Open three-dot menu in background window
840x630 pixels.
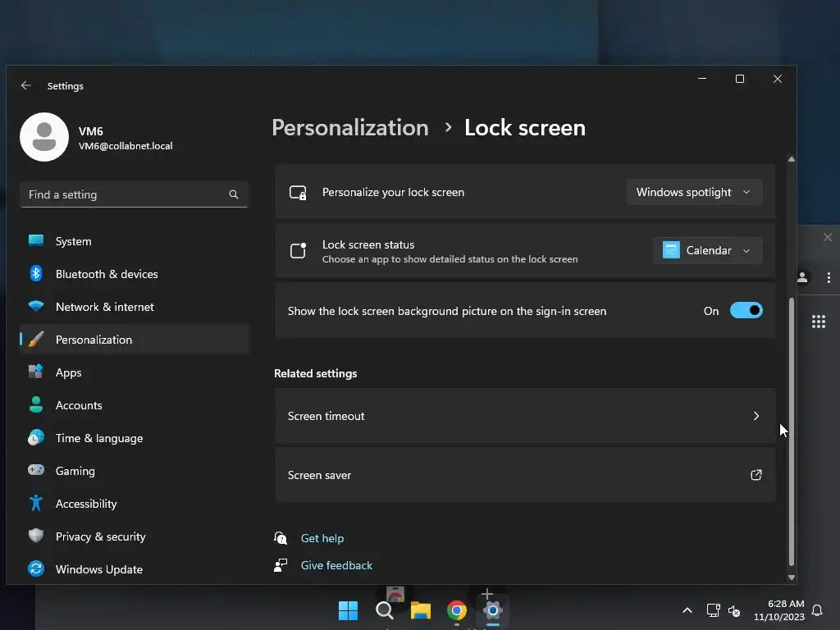tap(829, 277)
